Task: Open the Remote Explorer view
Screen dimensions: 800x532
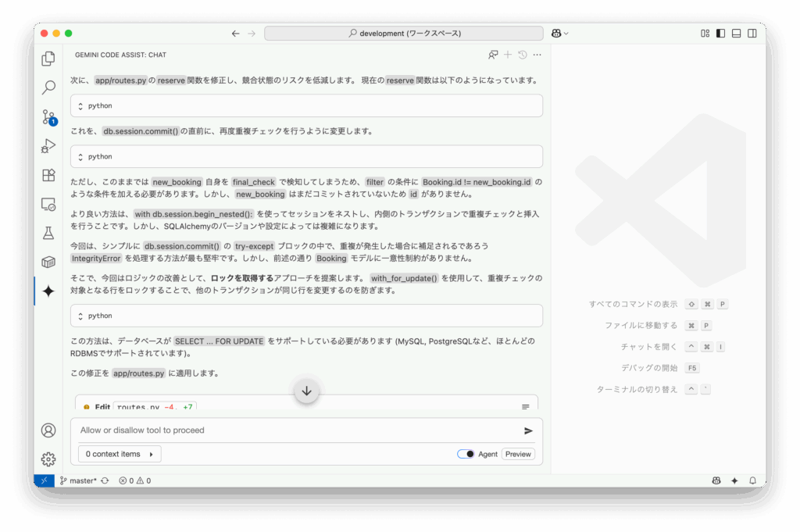Action: pos(48,205)
